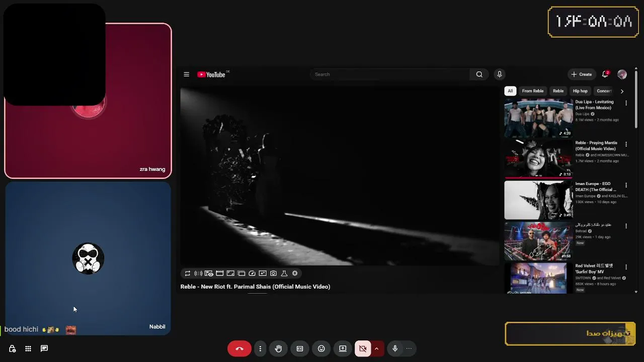Open the flask experiments icon
This screenshot has height=362, width=644.
click(x=284, y=274)
